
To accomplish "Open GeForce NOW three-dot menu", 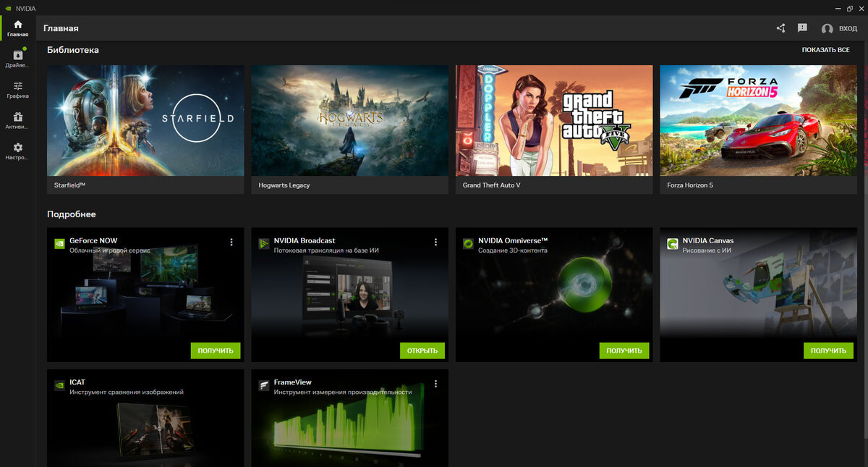I will [231, 242].
